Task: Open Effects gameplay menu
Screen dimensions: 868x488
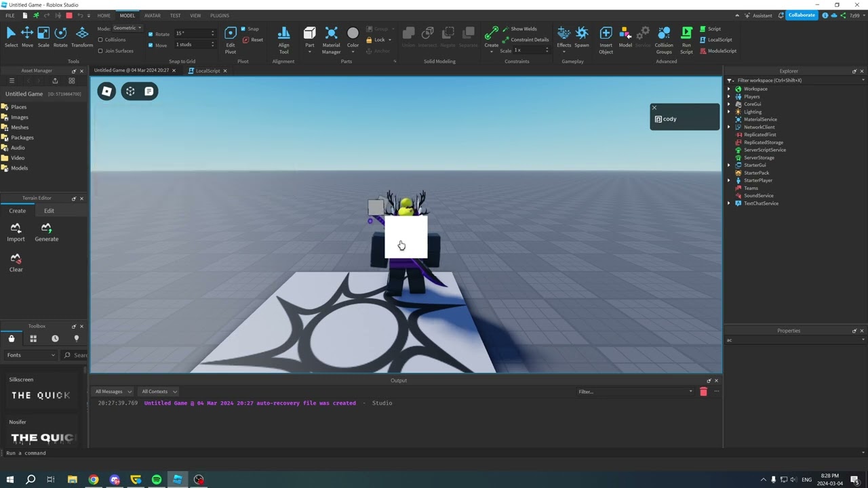Action: tap(564, 37)
